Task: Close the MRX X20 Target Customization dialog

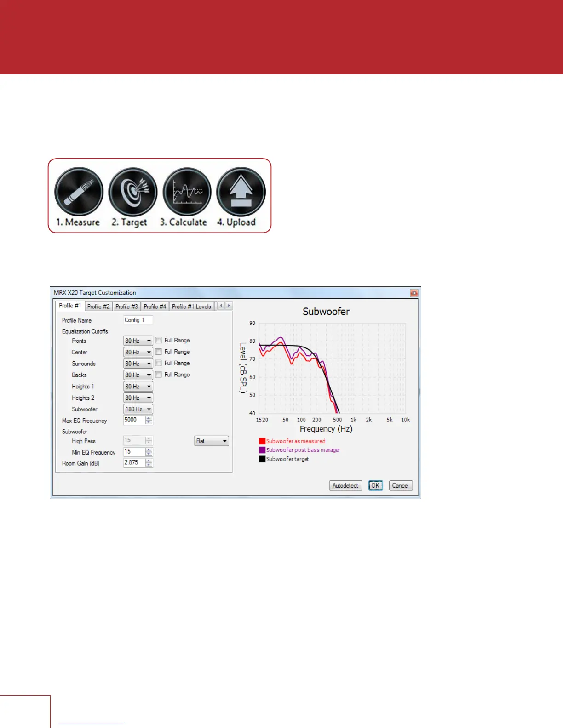Action: pos(414,293)
